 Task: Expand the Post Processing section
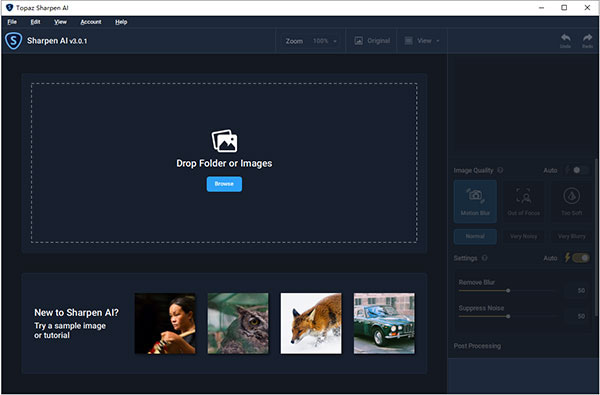pos(477,346)
